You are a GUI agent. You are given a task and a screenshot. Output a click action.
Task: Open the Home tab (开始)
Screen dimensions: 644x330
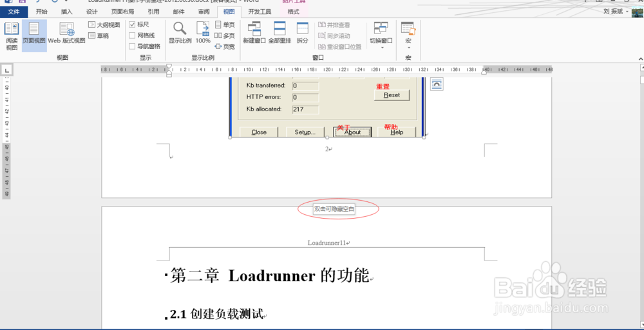pyautogui.click(x=41, y=12)
